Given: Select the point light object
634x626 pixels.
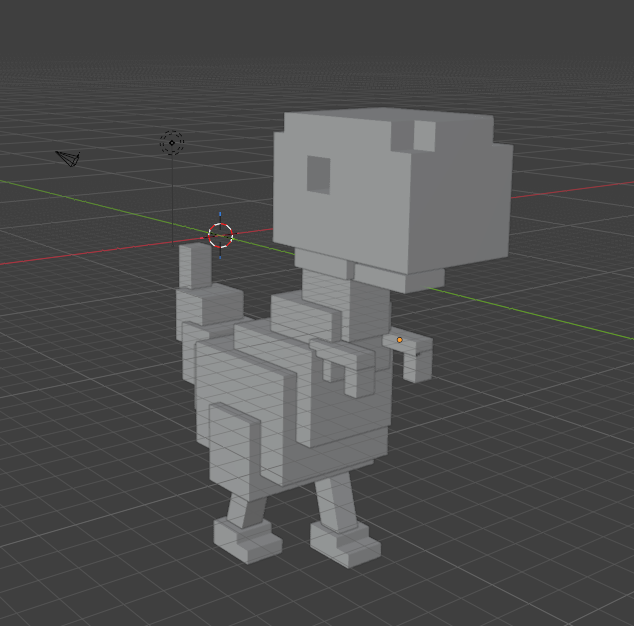Looking at the screenshot, I should pyautogui.click(x=172, y=142).
